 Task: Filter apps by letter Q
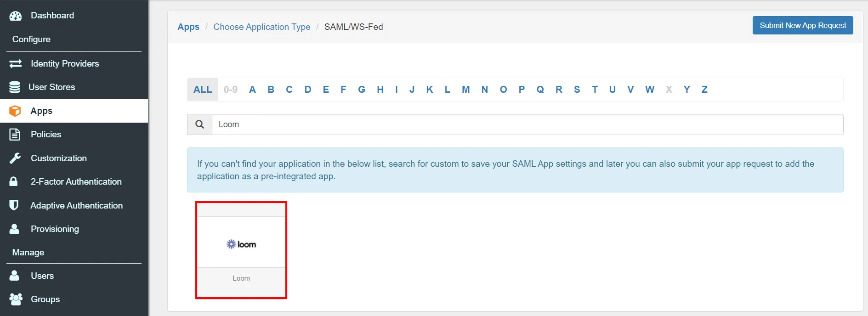[x=540, y=90]
